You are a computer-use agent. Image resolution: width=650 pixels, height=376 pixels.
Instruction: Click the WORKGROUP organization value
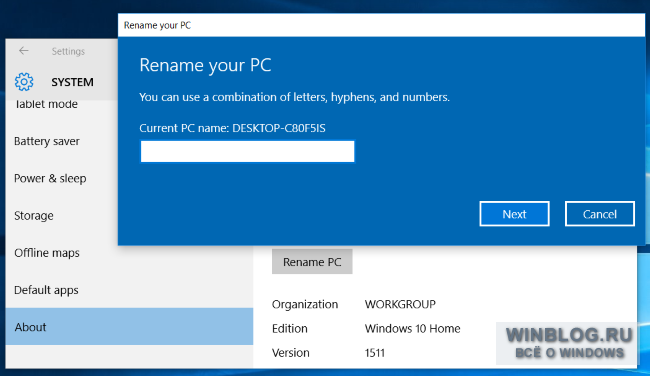400,304
